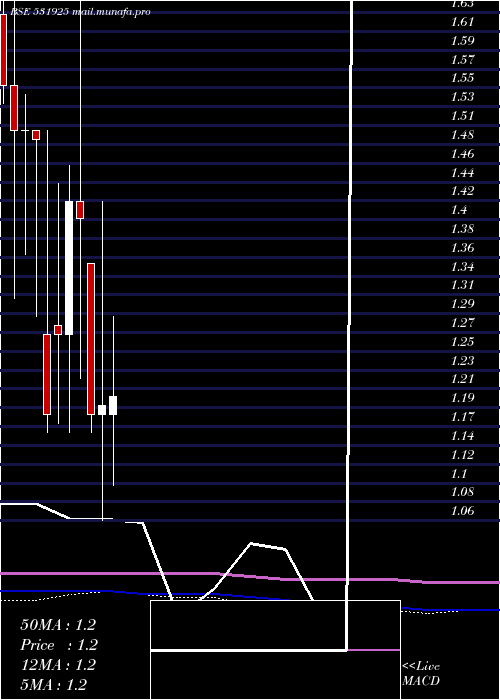Click the 1.19 price axis label
The height and width of the screenshot is (700, 500).
(x=463, y=398)
